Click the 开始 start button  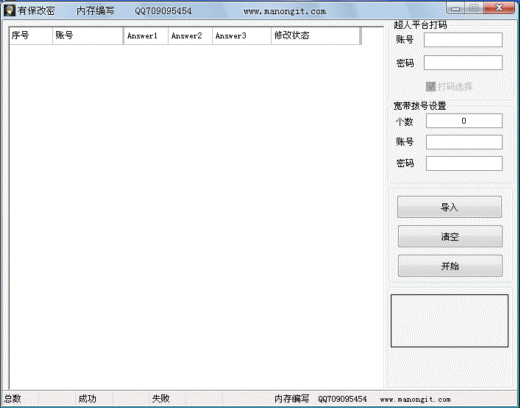pos(450,266)
